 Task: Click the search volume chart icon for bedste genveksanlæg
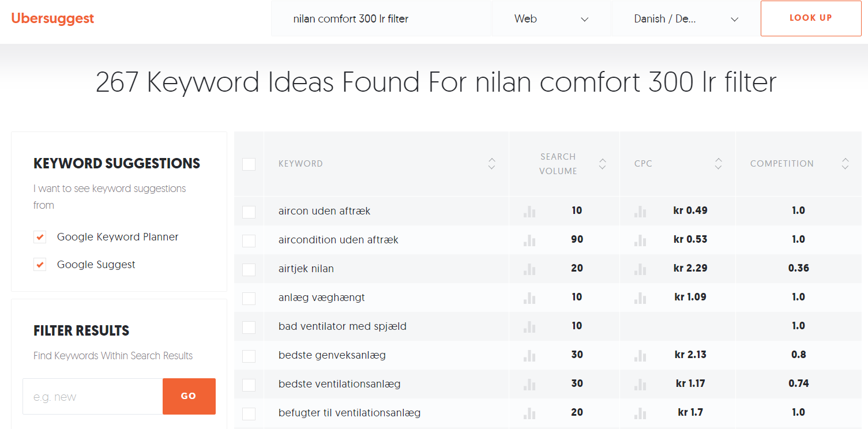pyautogui.click(x=529, y=355)
